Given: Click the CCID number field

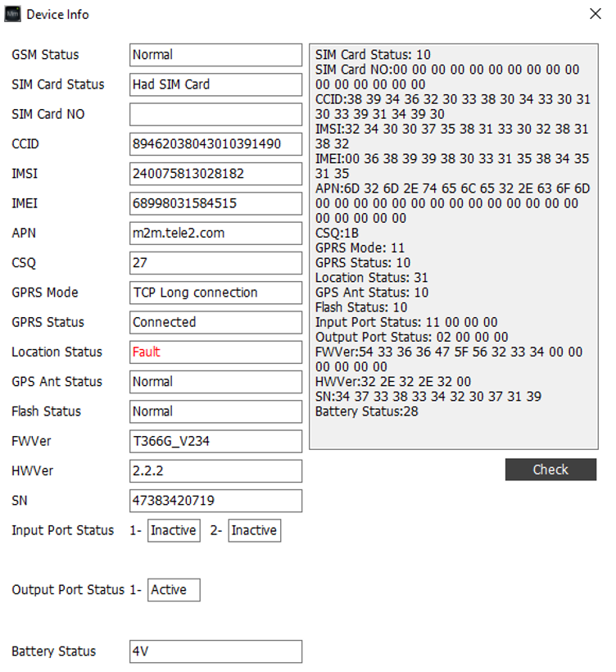Looking at the screenshot, I should coord(216,144).
